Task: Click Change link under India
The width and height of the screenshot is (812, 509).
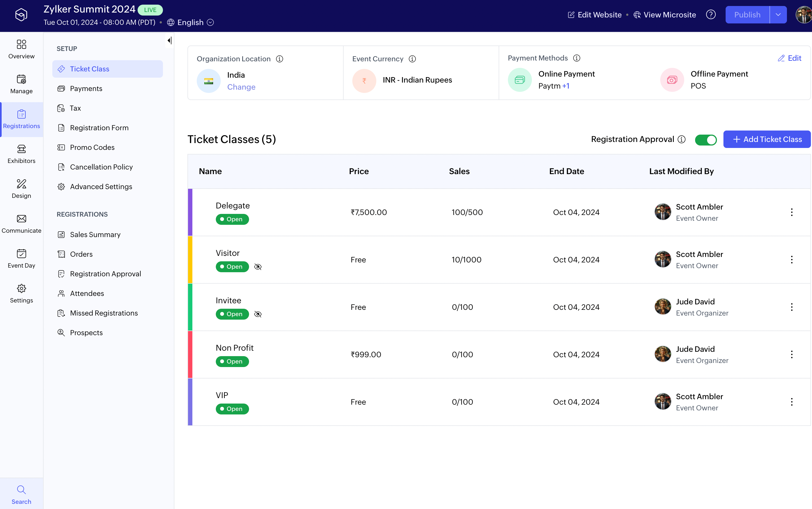Action: (x=241, y=87)
